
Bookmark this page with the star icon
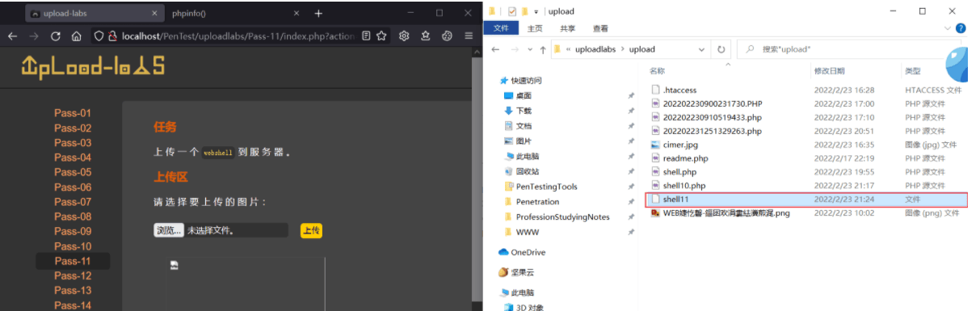tap(381, 36)
